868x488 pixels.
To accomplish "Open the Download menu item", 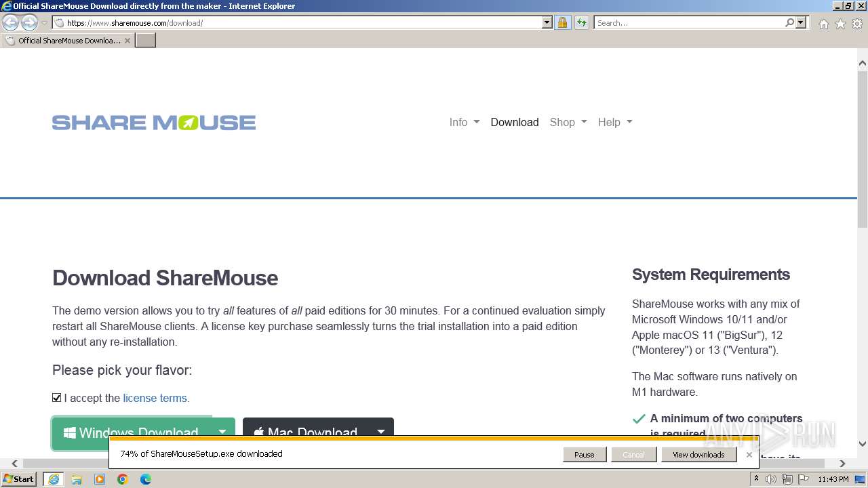I will tap(515, 122).
